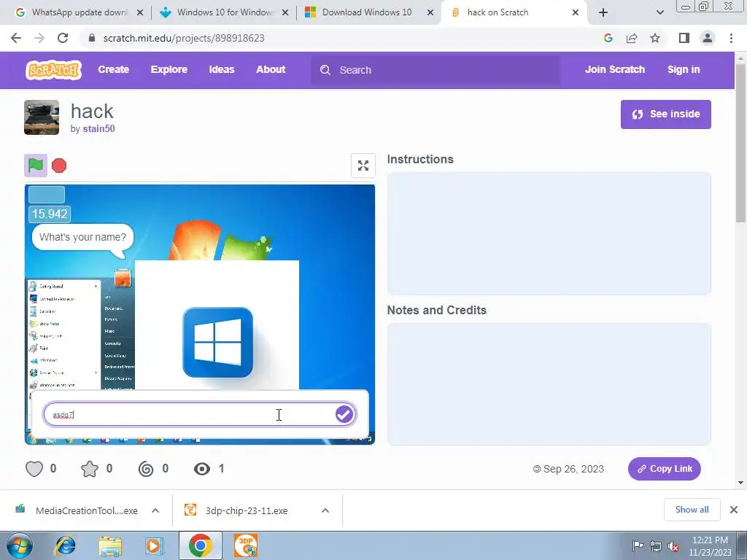
Task: Open stain50 author profile link
Action: 98,128
